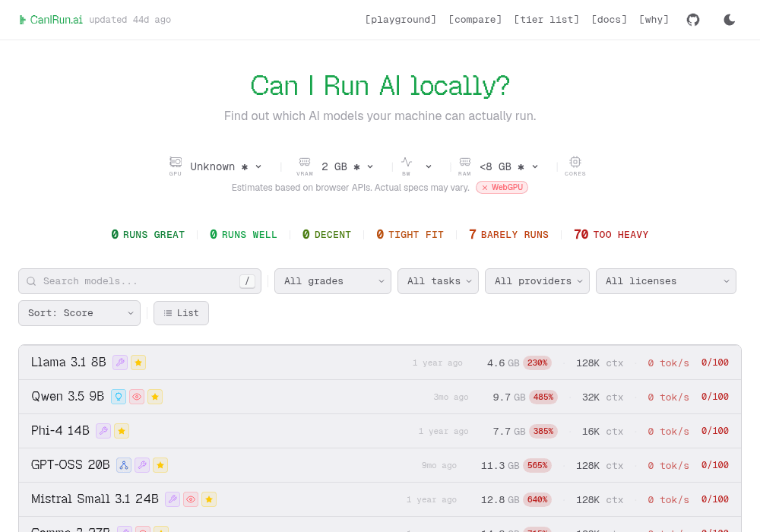This screenshot has height=532, width=760.
Task: Click the RAM chip icon
Action: [465, 162]
